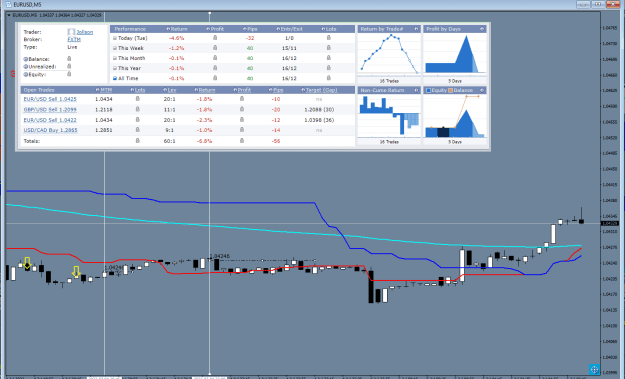625x379 pixels.
Task: Click the info icon beside Performance Return header
Action: [x=168, y=29]
